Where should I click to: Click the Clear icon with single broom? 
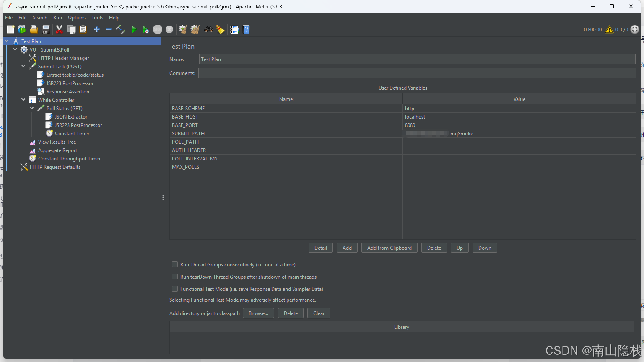point(183,29)
